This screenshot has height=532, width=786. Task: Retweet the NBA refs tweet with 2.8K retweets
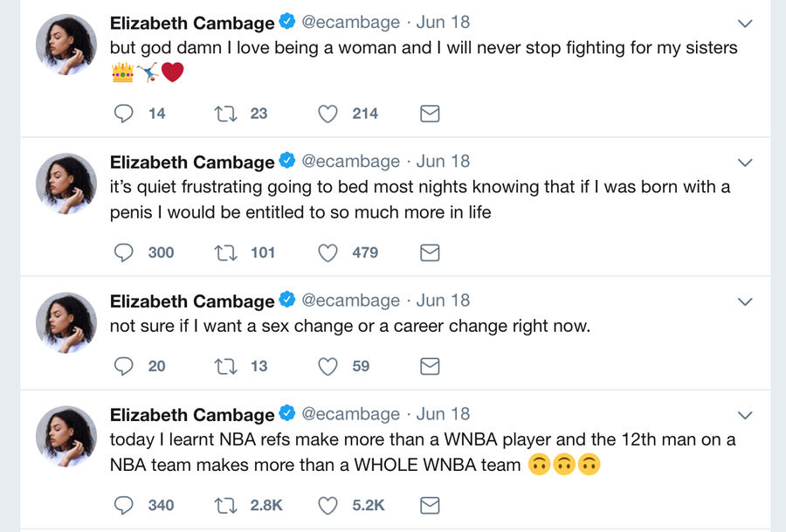click(225, 506)
